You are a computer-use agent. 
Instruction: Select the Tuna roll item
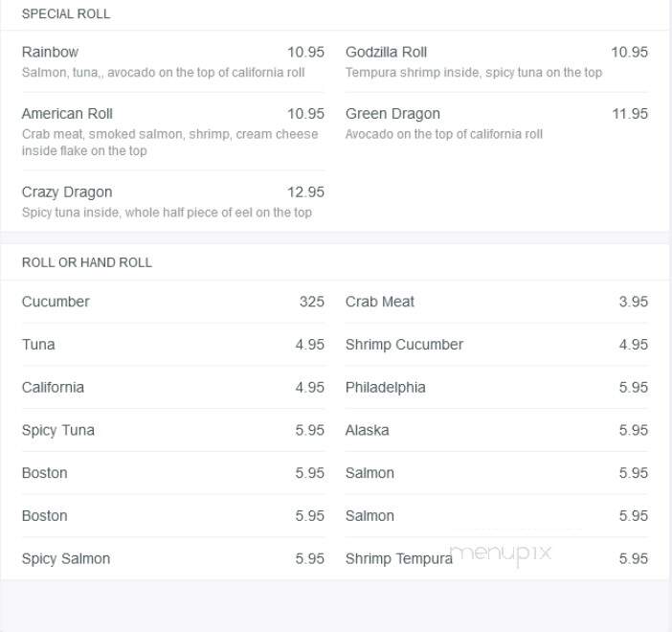click(x=173, y=345)
